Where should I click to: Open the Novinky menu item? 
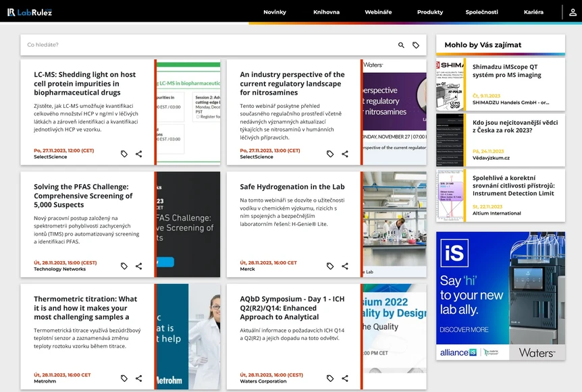click(x=275, y=12)
